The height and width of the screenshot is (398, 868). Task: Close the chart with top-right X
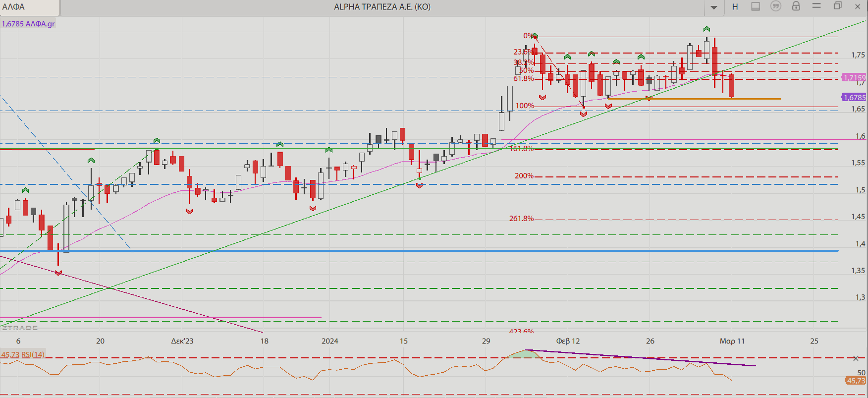pyautogui.click(x=858, y=6)
